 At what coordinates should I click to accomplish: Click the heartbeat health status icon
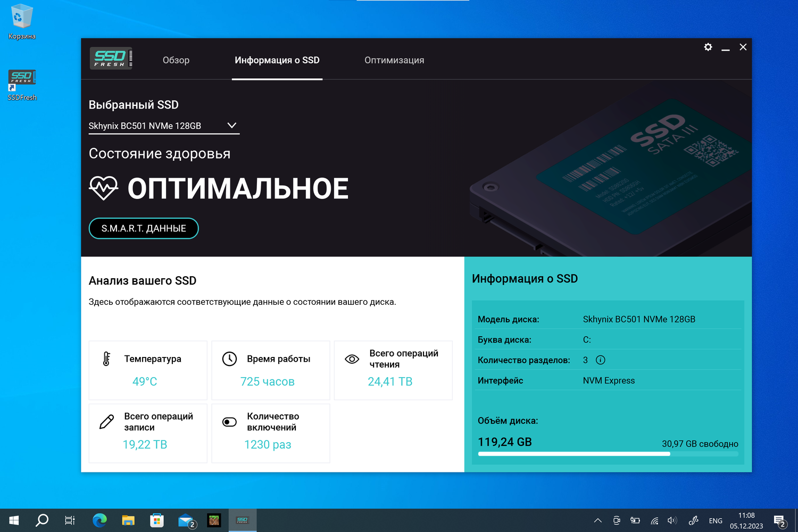[103, 188]
